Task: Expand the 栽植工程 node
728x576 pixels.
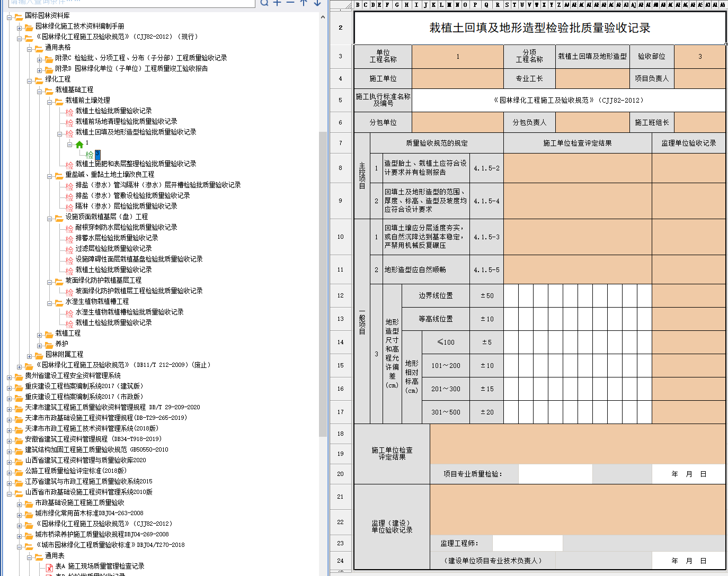Action: pos(40,335)
